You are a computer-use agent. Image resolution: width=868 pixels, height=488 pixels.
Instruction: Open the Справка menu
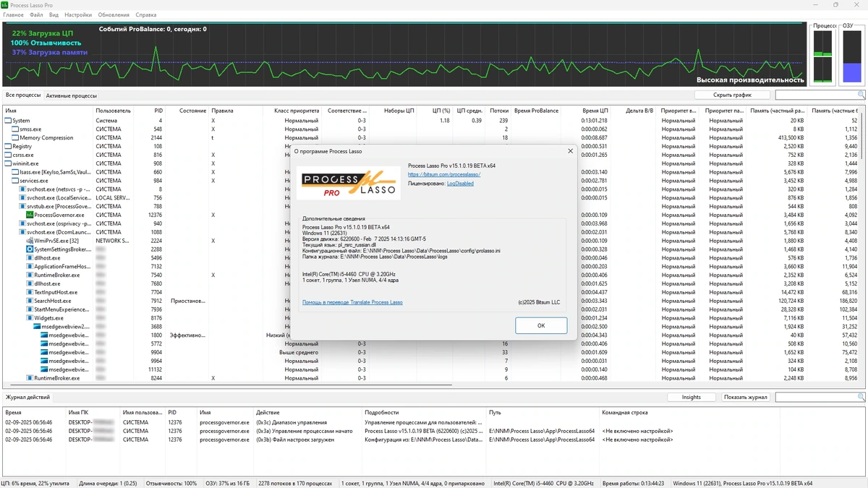click(145, 14)
